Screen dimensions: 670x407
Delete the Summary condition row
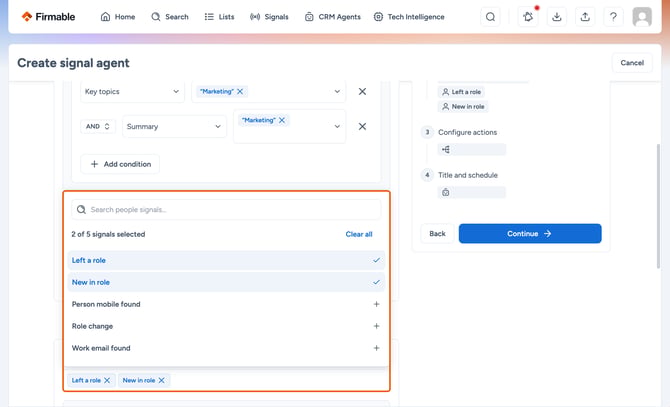(x=362, y=126)
